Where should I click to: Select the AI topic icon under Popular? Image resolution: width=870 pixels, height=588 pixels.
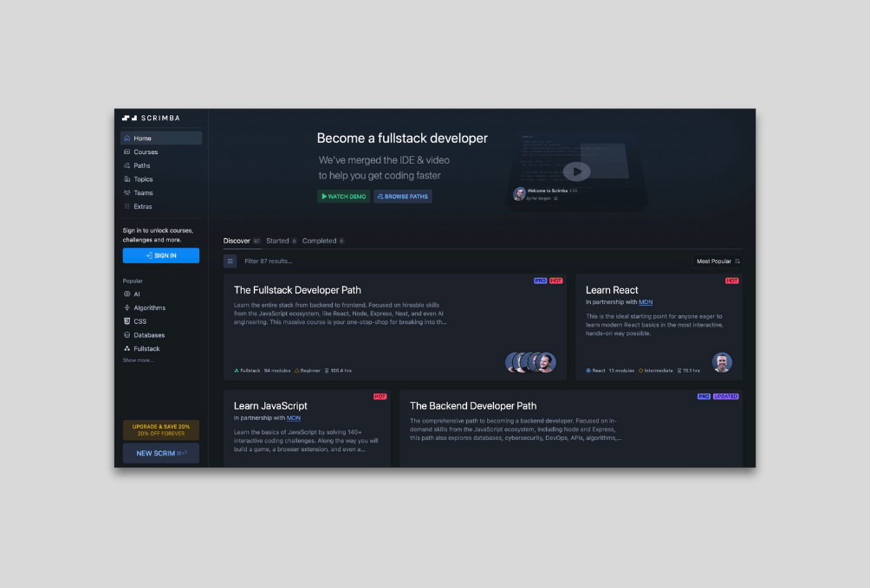pyautogui.click(x=127, y=294)
